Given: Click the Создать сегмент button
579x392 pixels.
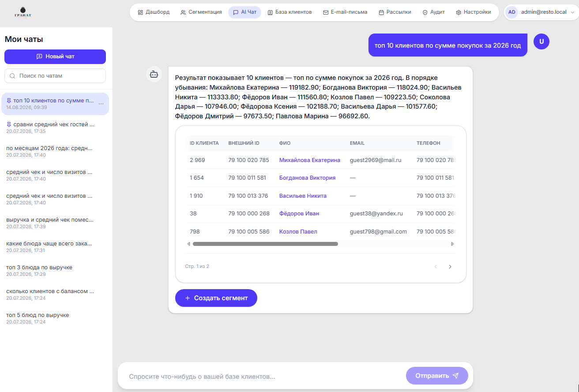Looking at the screenshot, I should 216,298.
